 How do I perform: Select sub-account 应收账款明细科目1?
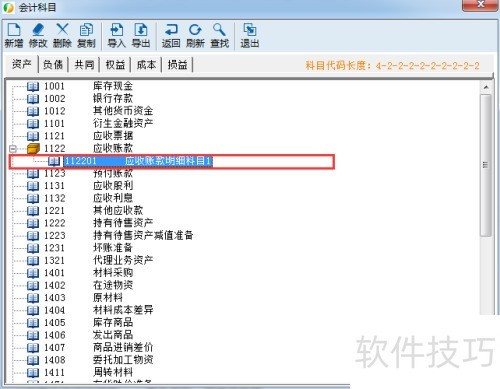tap(168, 161)
